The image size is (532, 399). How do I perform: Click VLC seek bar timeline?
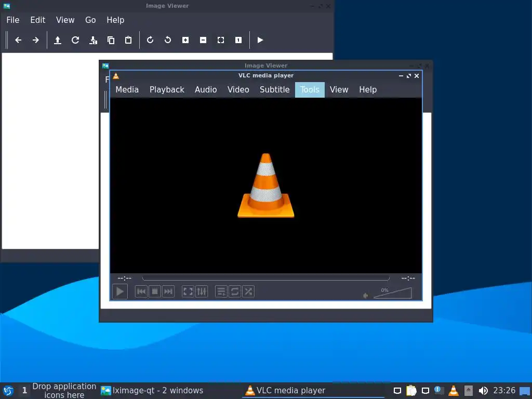265,278
